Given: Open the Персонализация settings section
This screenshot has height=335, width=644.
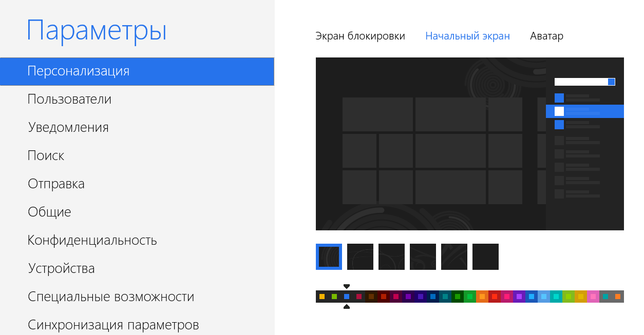Looking at the screenshot, I should [x=137, y=71].
